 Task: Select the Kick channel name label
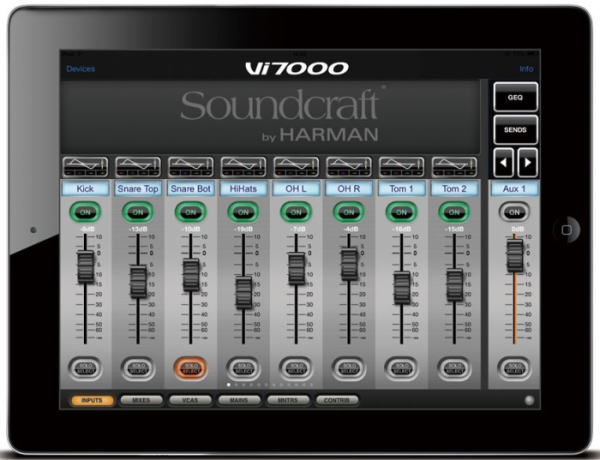coord(85,189)
